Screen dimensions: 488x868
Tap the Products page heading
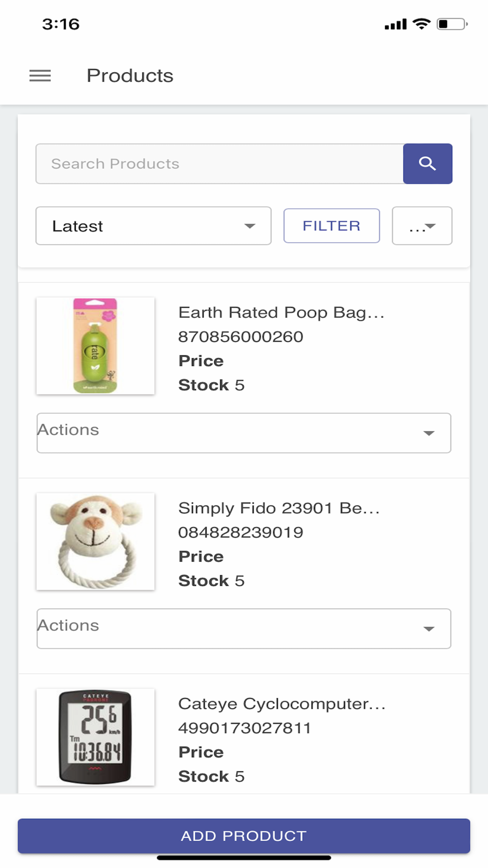tap(130, 76)
